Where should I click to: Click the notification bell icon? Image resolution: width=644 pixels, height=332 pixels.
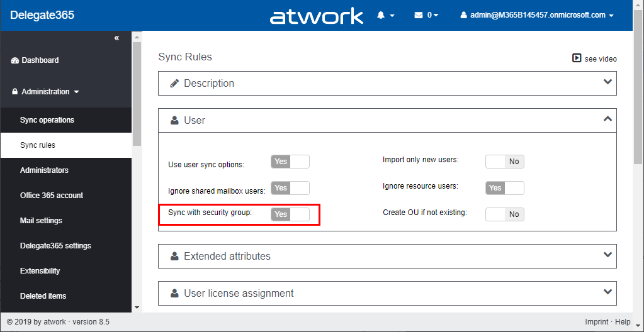[381, 15]
